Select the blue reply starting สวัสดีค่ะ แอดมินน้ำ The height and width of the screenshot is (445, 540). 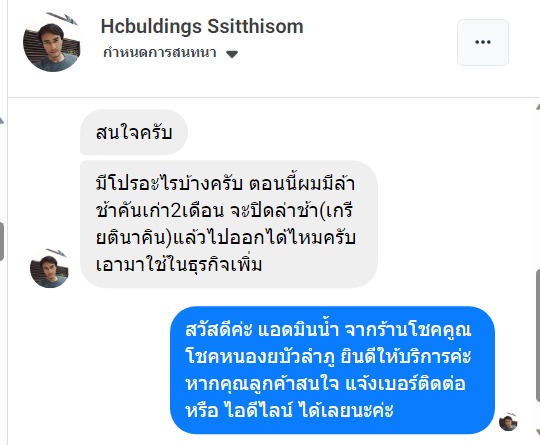pos(332,370)
